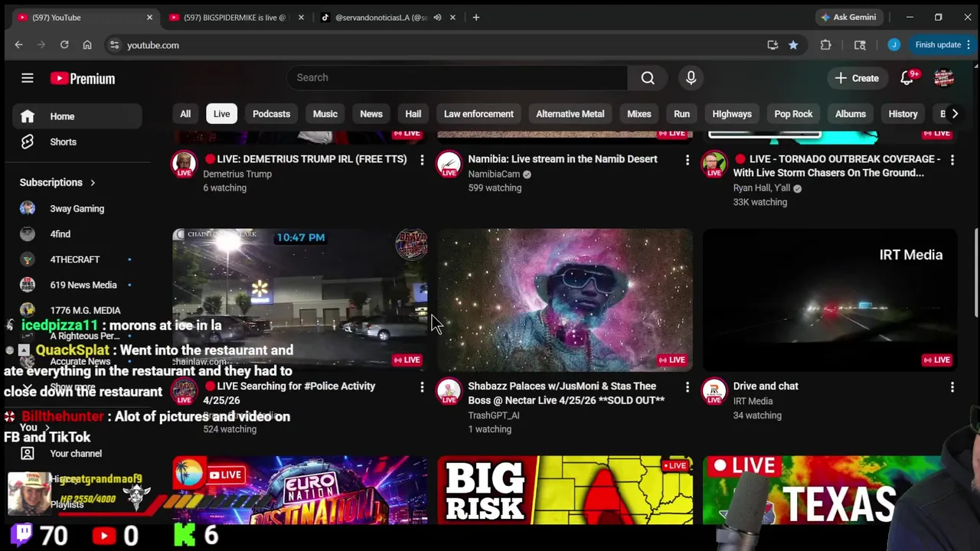The height and width of the screenshot is (551, 980).
Task: Mute audio icon on servandonoticiasLA tab
Action: point(437,17)
